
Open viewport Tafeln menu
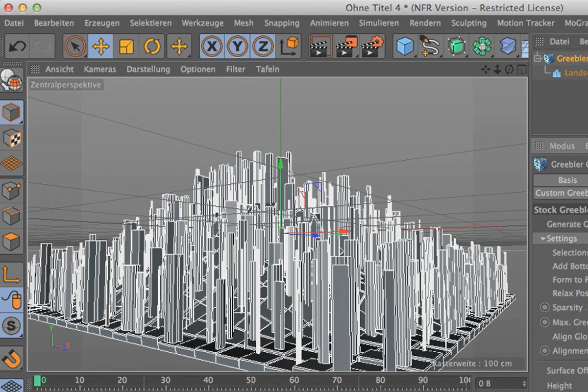click(x=268, y=69)
